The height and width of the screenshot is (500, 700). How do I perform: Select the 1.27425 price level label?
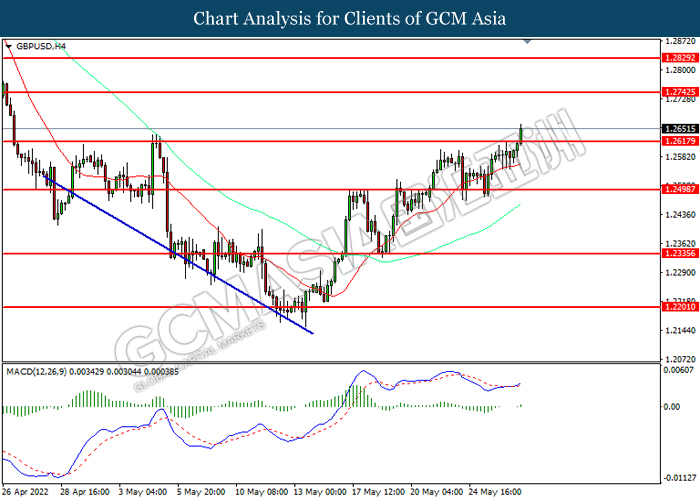[x=680, y=92]
